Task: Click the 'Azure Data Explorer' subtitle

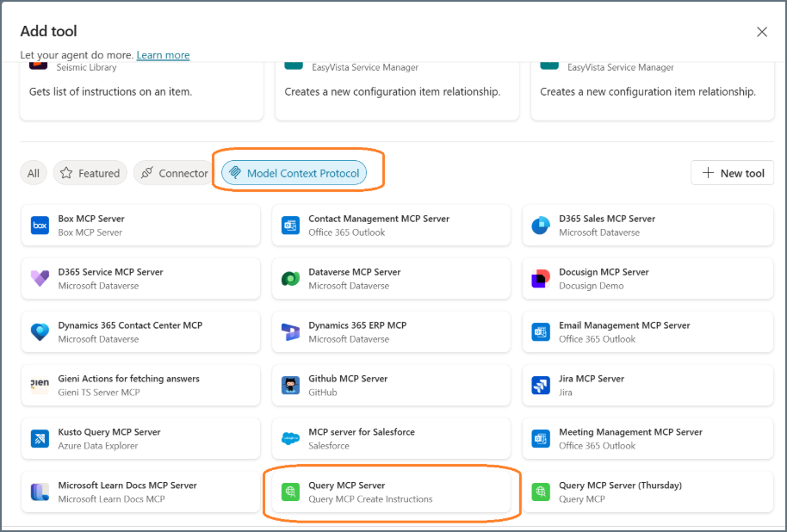Action: coord(98,446)
